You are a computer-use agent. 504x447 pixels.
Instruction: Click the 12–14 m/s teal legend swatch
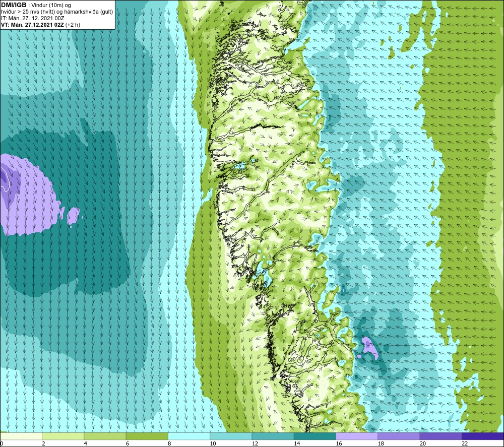tap(273, 436)
